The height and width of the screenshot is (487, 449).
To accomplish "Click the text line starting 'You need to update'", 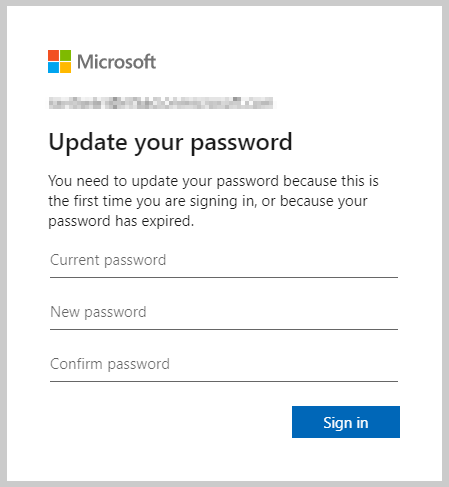I will [213, 181].
